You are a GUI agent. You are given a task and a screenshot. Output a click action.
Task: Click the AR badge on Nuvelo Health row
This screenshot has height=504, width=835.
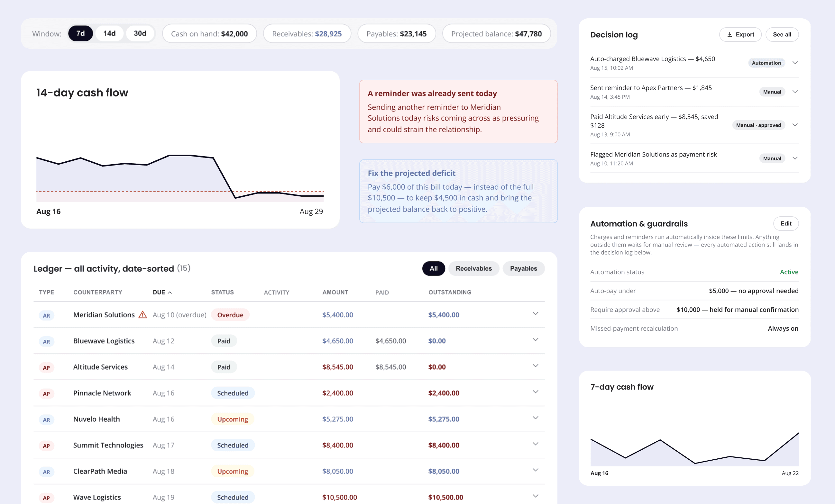(46, 420)
